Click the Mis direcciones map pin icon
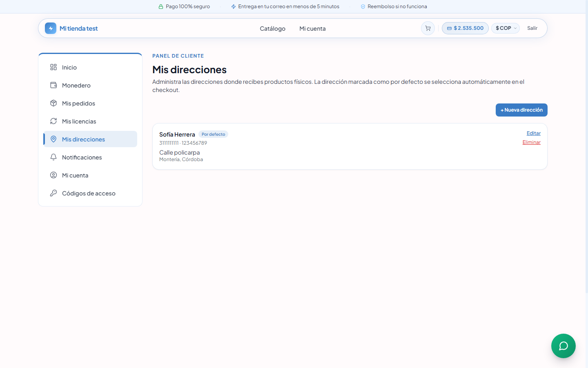Viewport: 588px width, 368px height. 53,139
